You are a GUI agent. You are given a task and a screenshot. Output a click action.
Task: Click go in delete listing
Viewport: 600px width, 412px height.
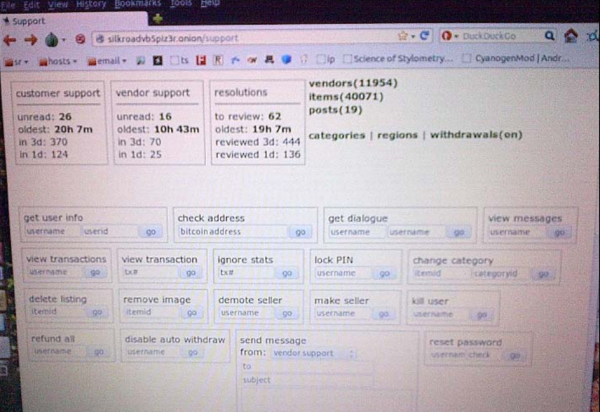click(97, 313)
